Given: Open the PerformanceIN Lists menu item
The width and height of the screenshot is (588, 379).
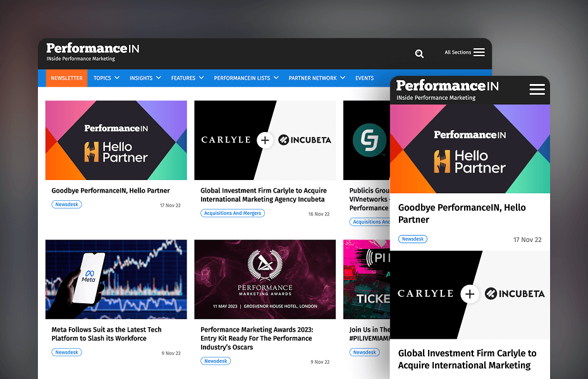Looking at the screenshot, I should (242, 78).
